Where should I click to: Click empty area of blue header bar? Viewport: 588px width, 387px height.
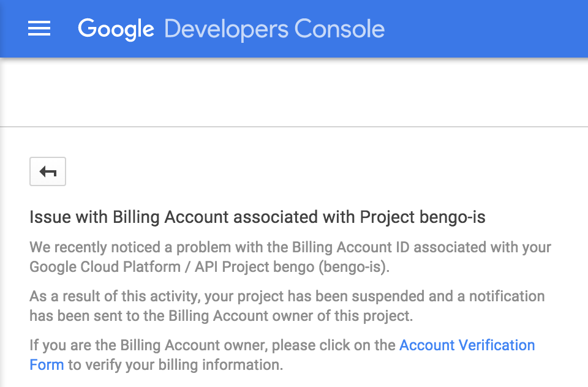(x=488, y=29)
